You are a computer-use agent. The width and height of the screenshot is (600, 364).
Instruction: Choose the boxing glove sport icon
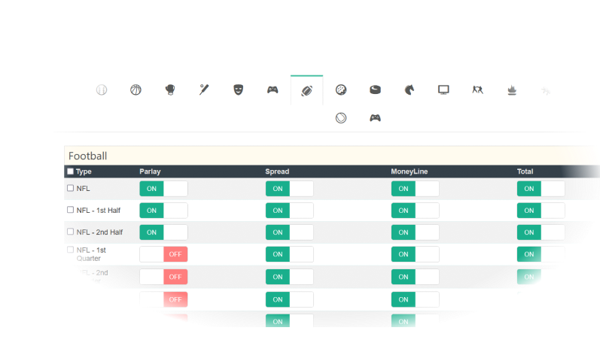170,89
